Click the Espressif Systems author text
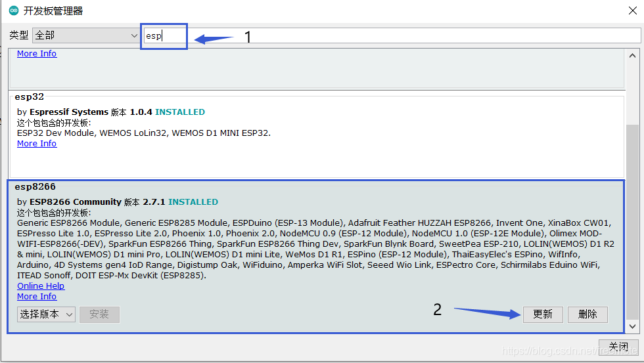 [69, 112]
